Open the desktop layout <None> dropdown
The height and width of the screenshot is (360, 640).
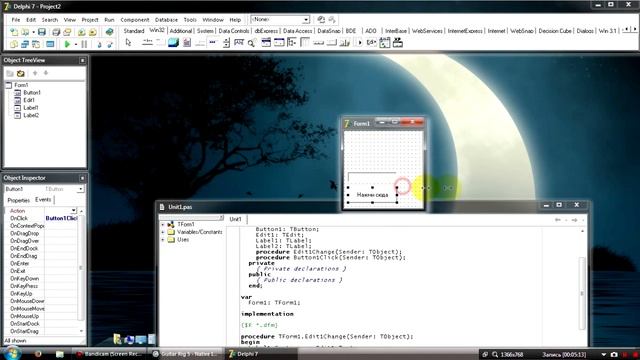(x=305, y=20)
